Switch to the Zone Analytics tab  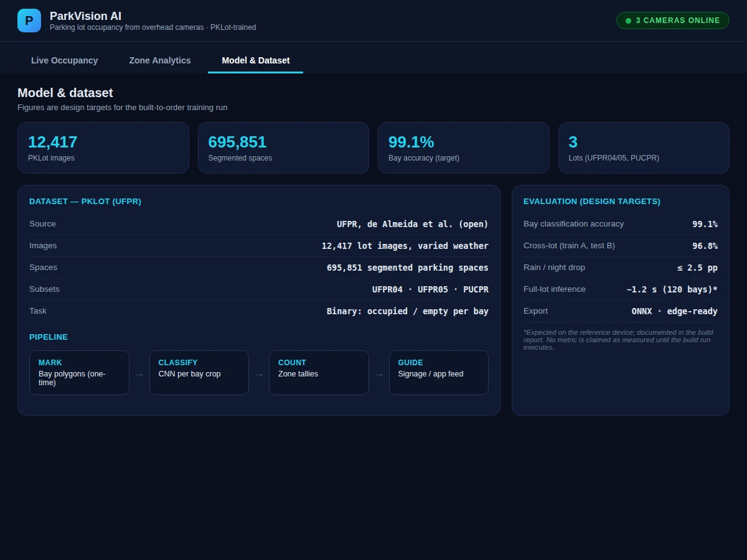pos(160,60)
